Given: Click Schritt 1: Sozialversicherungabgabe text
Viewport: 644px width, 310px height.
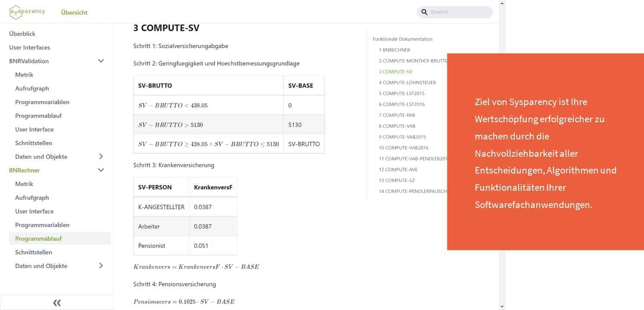Looking at the screenshot, I should point(181,46).
